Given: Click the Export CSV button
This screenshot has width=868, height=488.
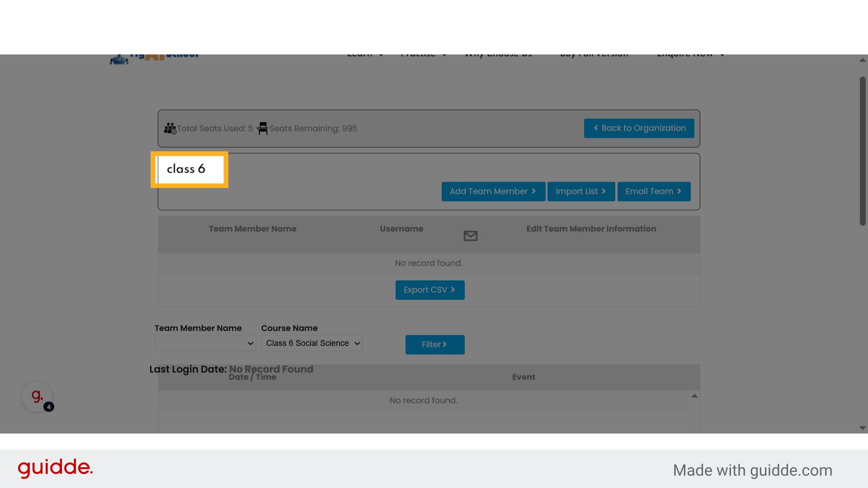Looking at the screenshot, I should (x=429, y=290).
